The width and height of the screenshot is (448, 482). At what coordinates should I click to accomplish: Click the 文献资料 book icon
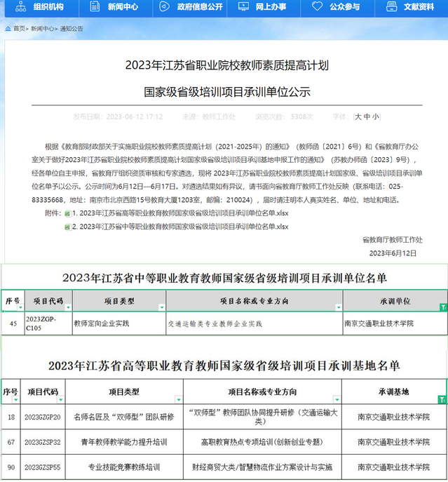[x=392, y=8]
